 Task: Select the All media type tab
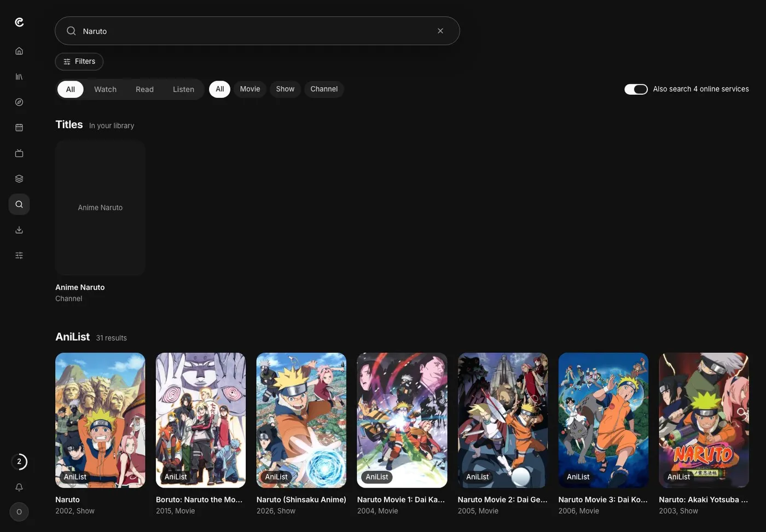[71, 89]
